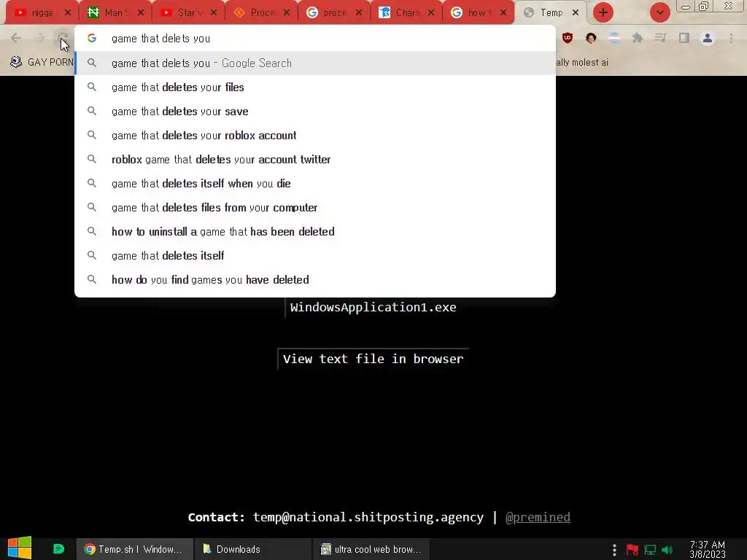Close the 'Proce' tab

286,13
